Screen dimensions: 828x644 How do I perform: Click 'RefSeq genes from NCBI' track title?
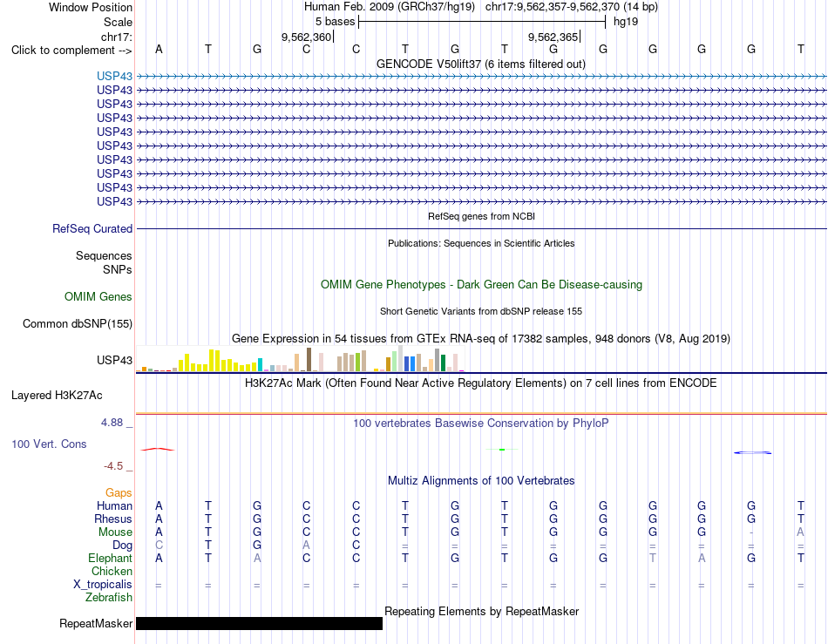(x=481, y=216)
